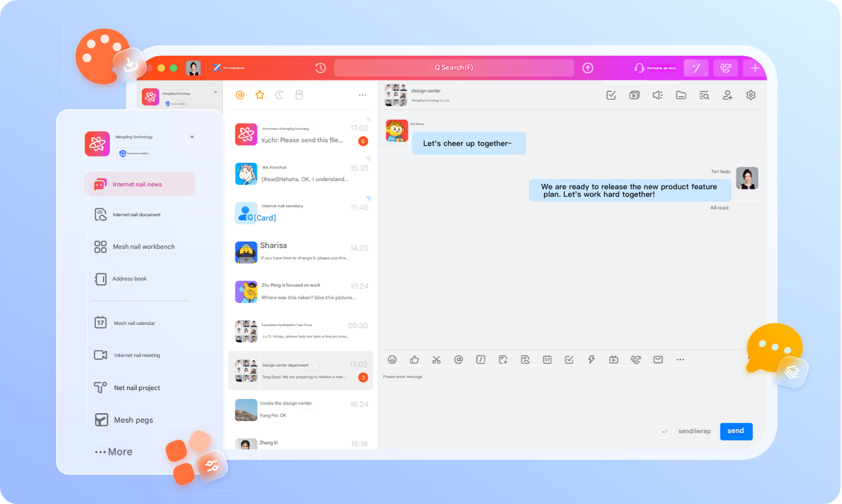Open more options in message toolbar

tap(680, 360)
